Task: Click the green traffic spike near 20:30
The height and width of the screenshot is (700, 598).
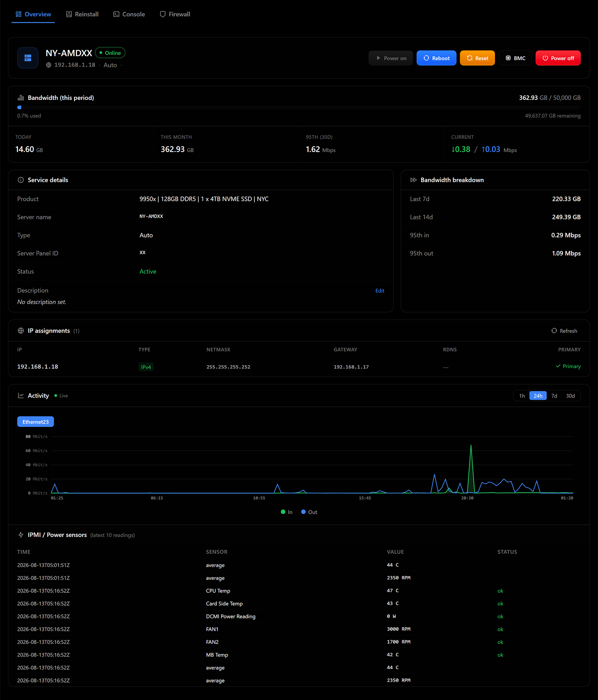Action: 471,468
